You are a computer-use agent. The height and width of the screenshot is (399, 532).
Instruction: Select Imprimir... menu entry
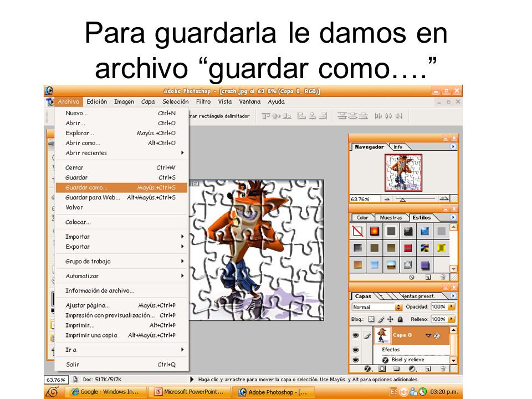[x=121, y=325]
